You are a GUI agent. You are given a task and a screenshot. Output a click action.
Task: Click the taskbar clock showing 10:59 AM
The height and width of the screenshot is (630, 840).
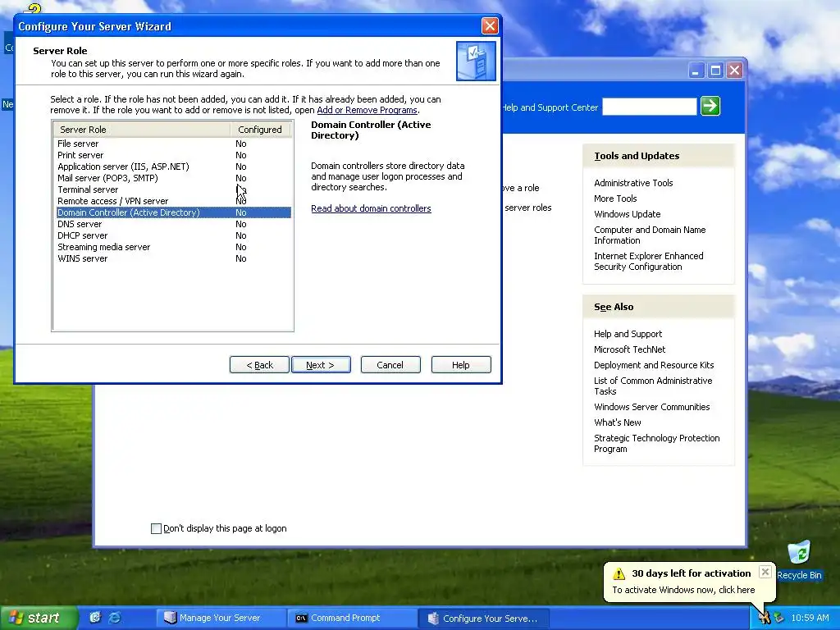click(810, 618)
